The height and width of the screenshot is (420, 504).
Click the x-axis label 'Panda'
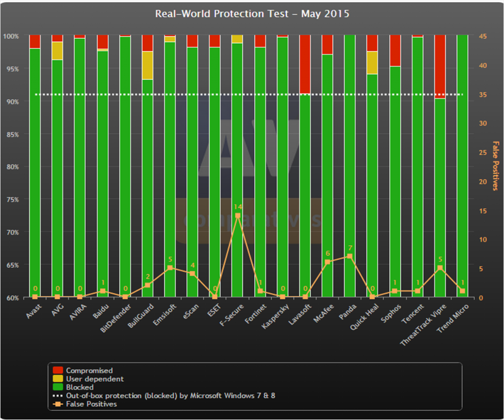click(x=347, y=312)
